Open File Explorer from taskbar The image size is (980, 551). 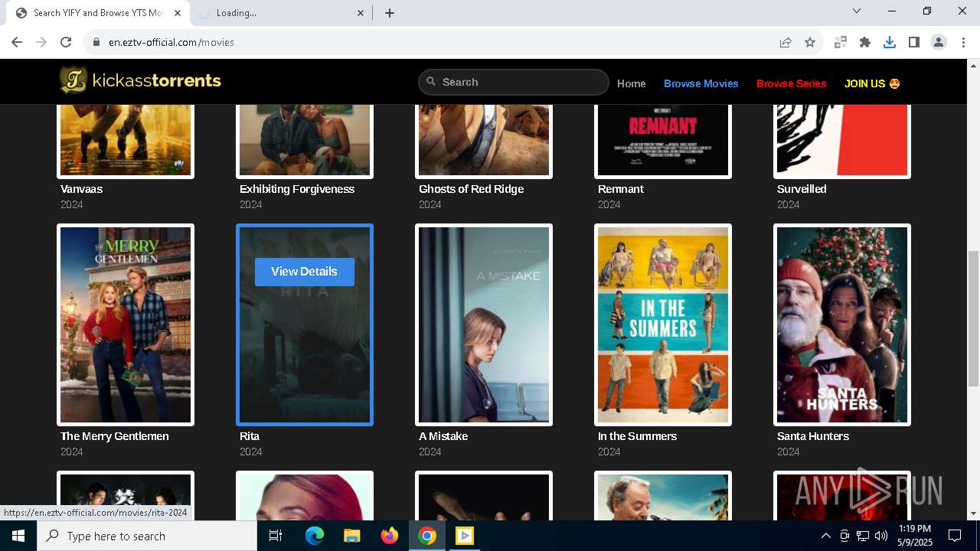351,536
